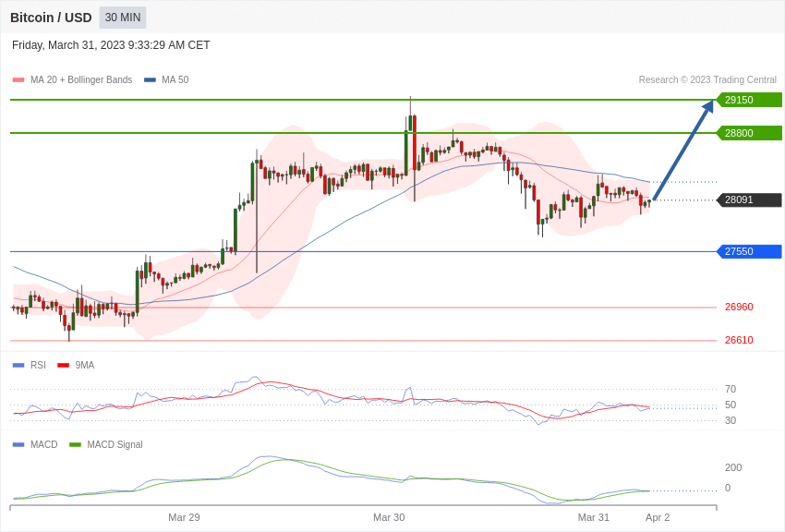785x532 pixels.
Task: Click the MACD Signal legend label
Action: [115, 444]
